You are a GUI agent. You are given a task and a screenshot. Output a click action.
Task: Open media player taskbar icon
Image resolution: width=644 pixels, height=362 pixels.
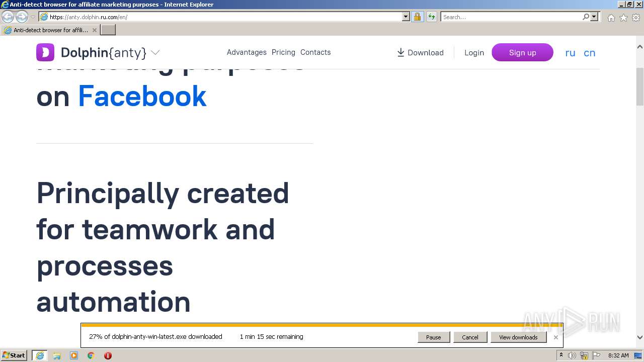(74, 355)
